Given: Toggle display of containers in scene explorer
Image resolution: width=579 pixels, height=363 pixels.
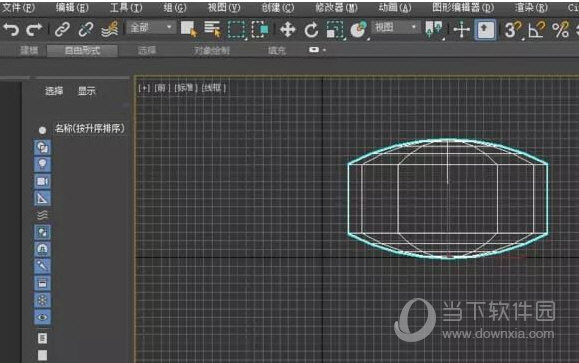Looking at the screenshot, I should pyautogui.click(x=42, y=283).
